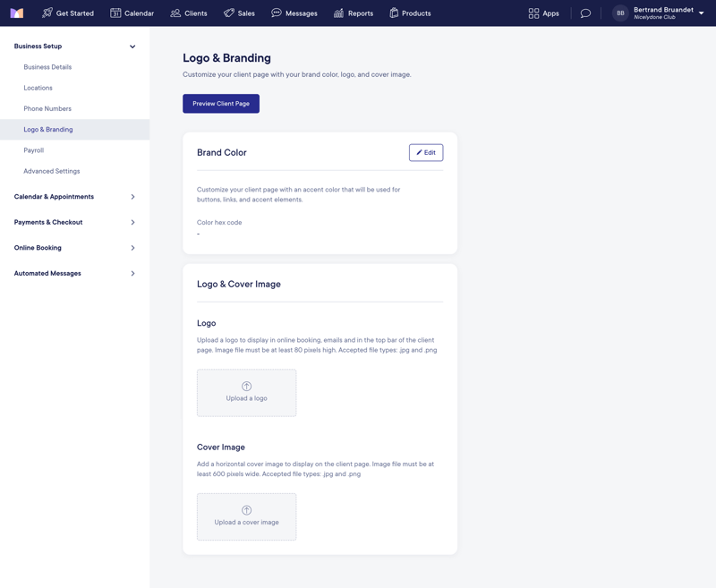Click the chat bubble support icon
The image size is (716, 588).
(584, 13)
